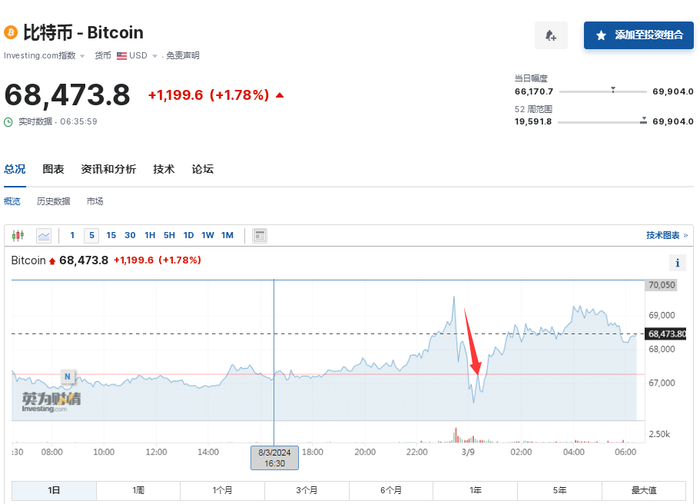This screenshot has height=504, width=700.
Task: Click the chart layout panel icon
Action: 259,235
